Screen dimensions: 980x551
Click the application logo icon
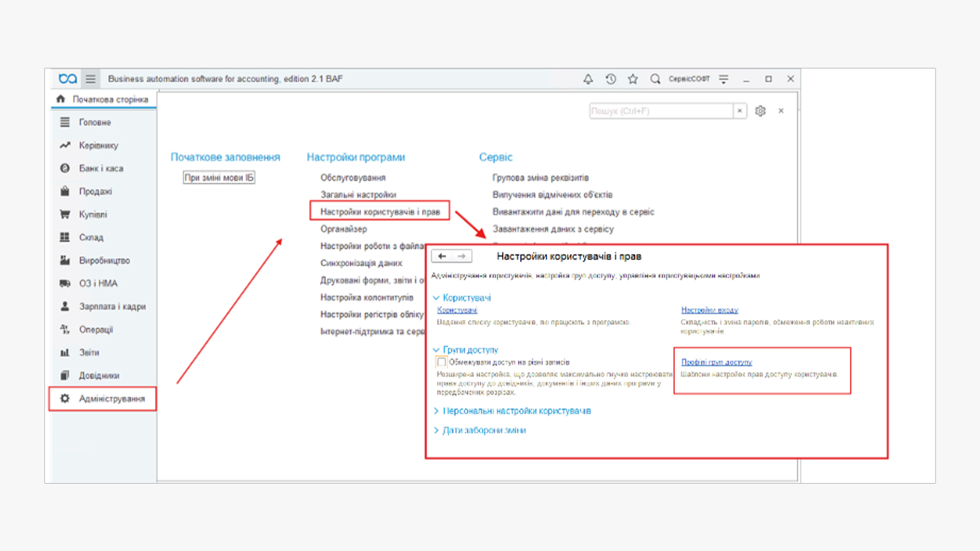pos(67,79)
